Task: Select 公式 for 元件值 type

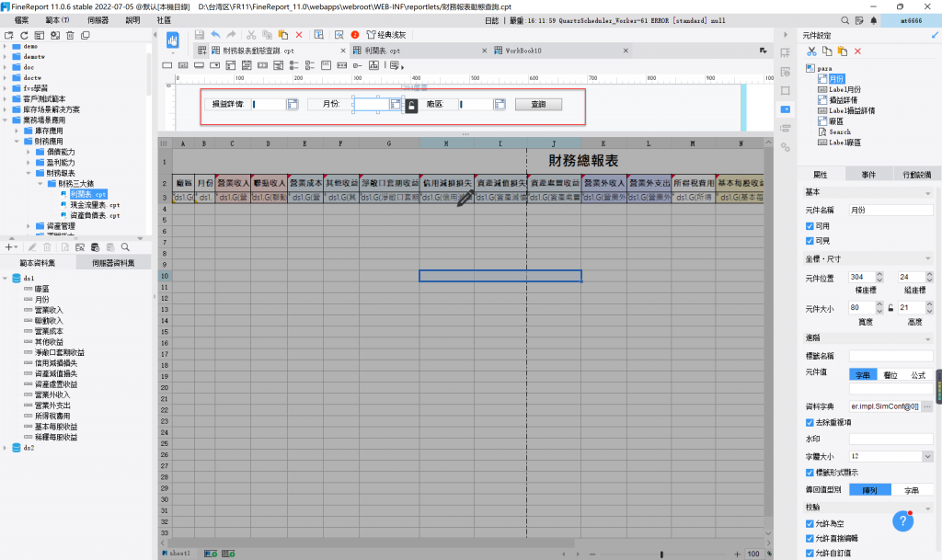Action: point(919,375)
